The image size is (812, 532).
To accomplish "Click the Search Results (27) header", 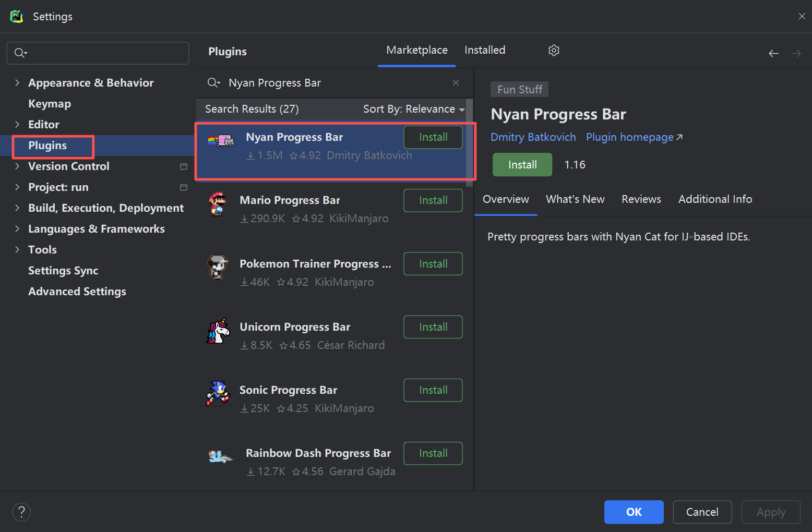I will tap(252, 109).
